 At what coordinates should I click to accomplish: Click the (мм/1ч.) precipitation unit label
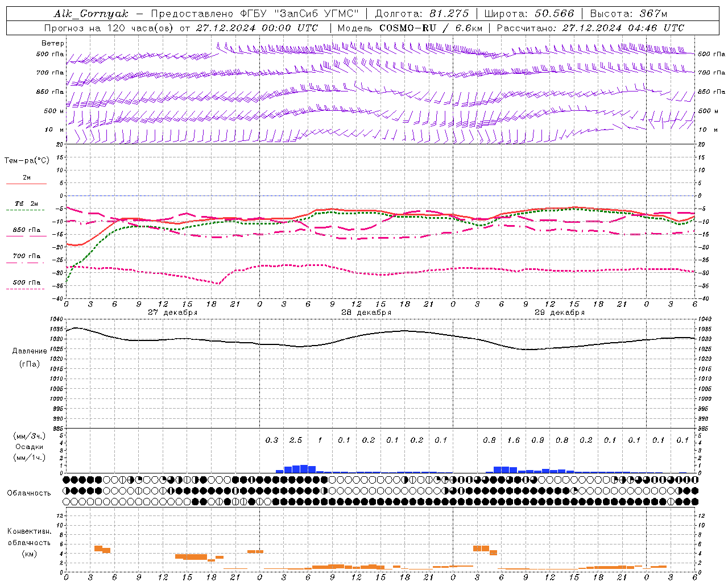point(30,458)
